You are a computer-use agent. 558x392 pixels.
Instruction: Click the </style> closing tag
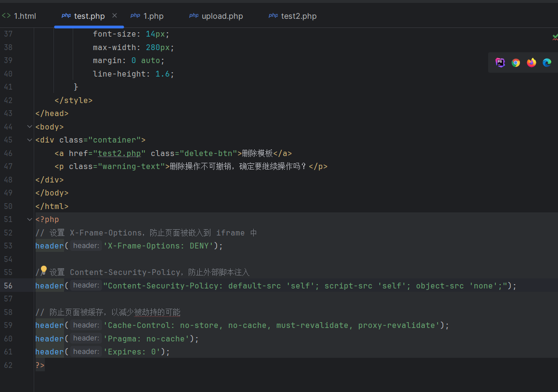coord(74,100)
